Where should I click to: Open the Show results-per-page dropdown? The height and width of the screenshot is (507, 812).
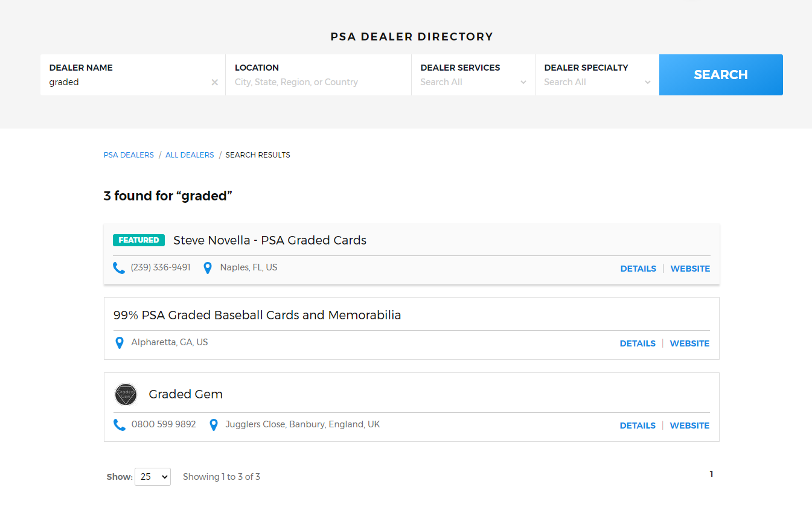click(x=153, y=477)
